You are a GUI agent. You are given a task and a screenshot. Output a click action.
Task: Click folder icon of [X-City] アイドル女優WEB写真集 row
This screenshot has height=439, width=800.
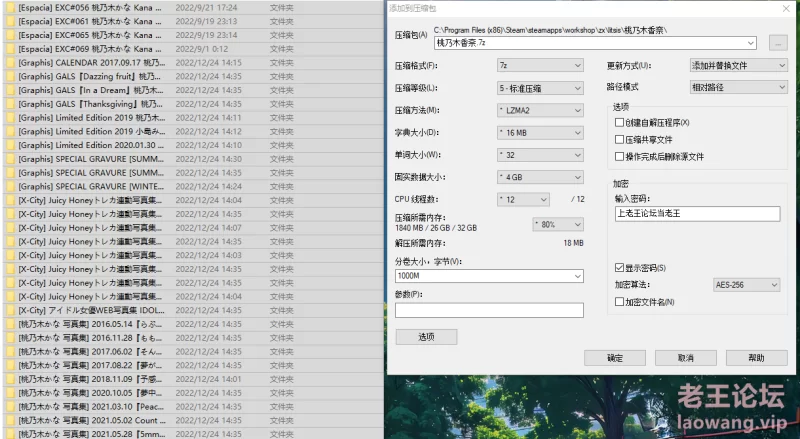coord(10,310)
